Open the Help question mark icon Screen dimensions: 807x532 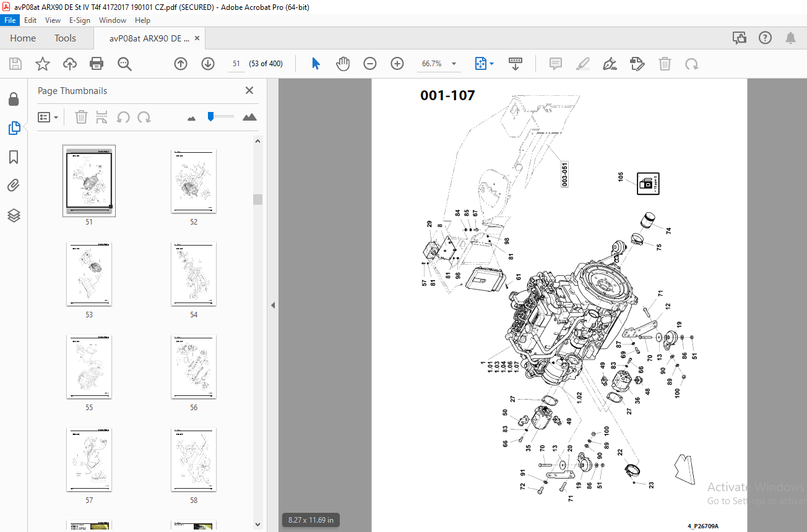coord(765,38)
